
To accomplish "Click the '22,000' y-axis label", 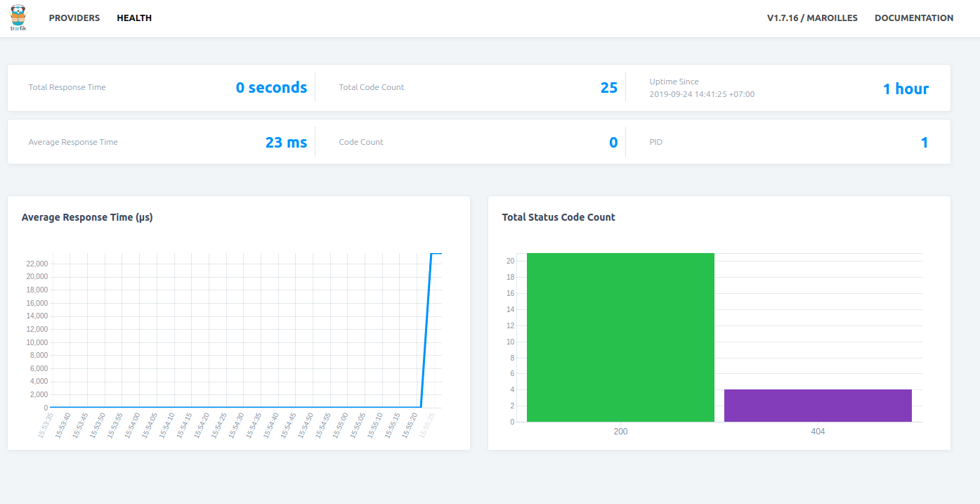I will [37, 264].
